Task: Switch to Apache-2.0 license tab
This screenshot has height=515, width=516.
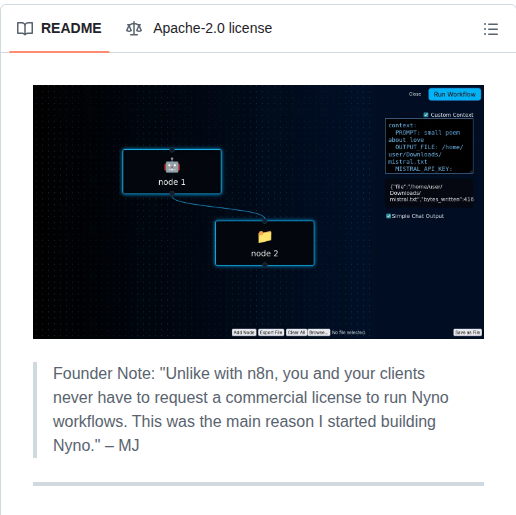Action: [199, 28]
